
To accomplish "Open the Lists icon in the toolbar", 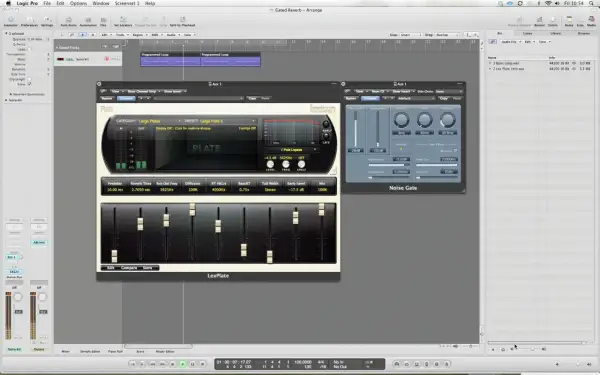I will pyautogui.click(x=580, y=21).
